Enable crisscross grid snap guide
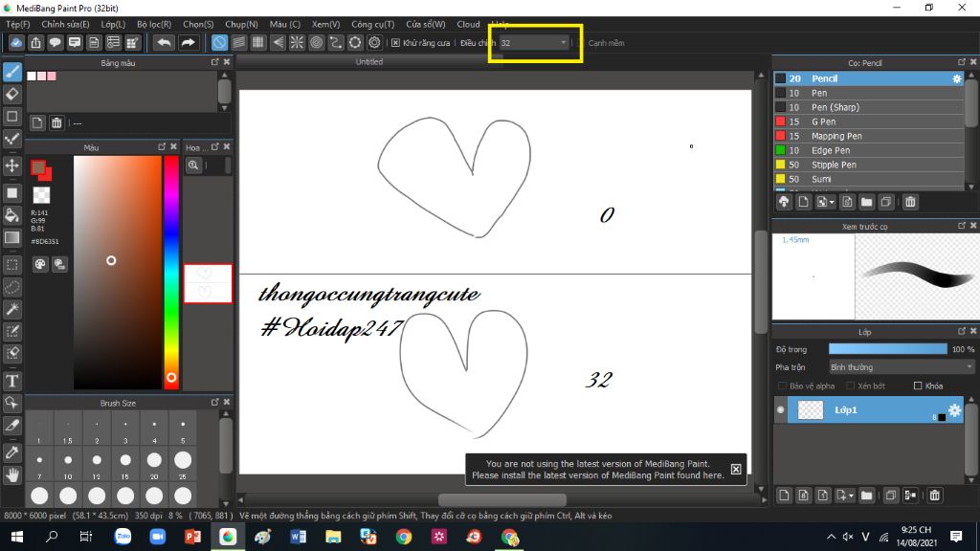Screen dimensions: 980x551 click(x=258, y=42)
